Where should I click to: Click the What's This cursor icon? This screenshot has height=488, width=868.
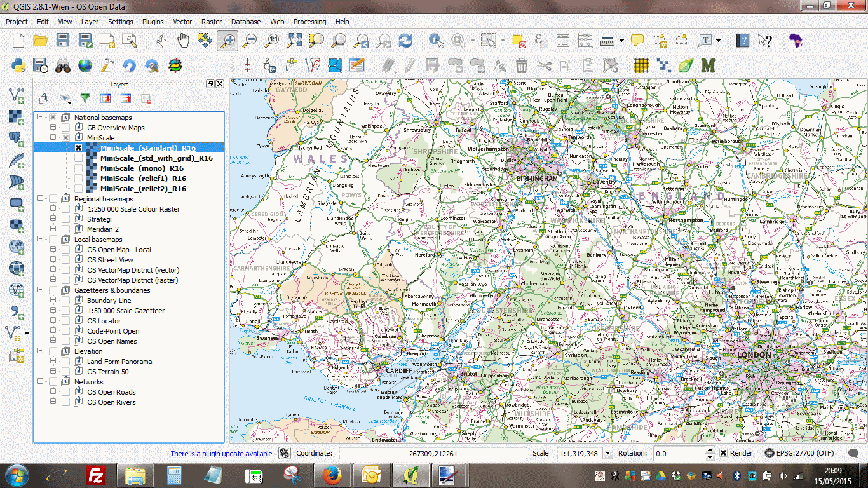[x=765, y=41]
